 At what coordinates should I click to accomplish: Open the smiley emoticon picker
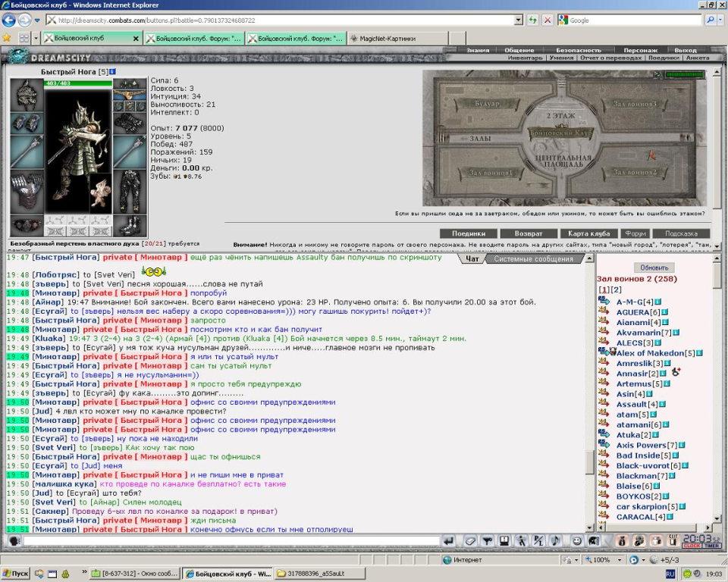click(576, 541)
